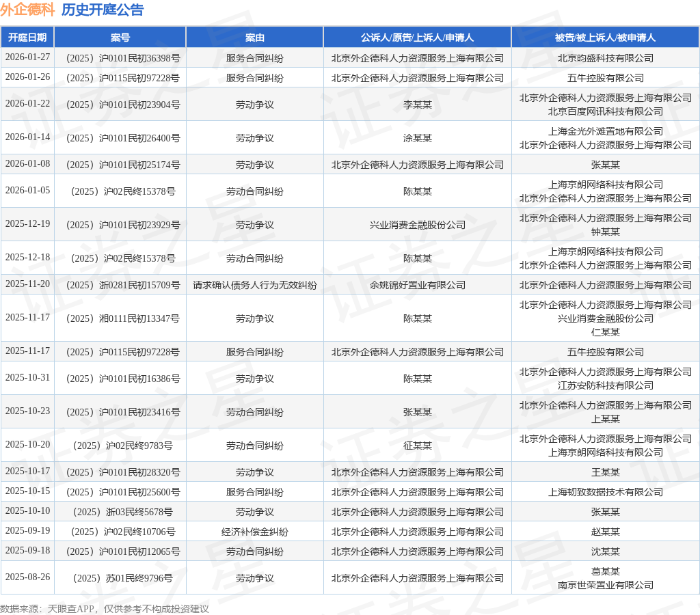Select case number (2025)沪0101民初12065号
This screenshot has width=700, height=615.
click(123, 551)
